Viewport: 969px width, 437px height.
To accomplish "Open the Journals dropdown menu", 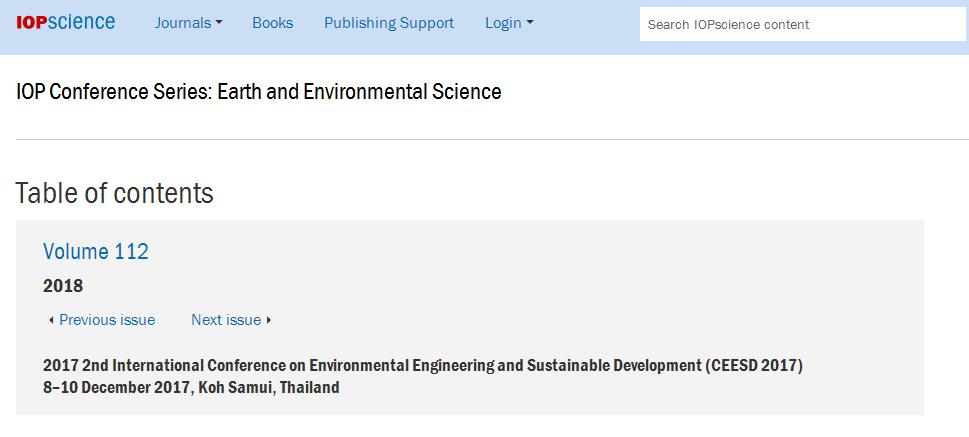I will tap(188, 23).
